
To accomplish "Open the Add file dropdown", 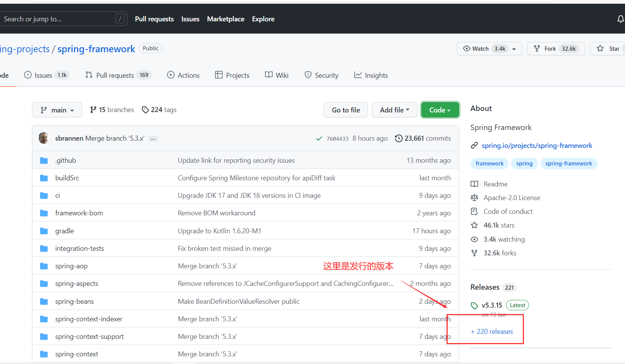I will tap(395, 110).
